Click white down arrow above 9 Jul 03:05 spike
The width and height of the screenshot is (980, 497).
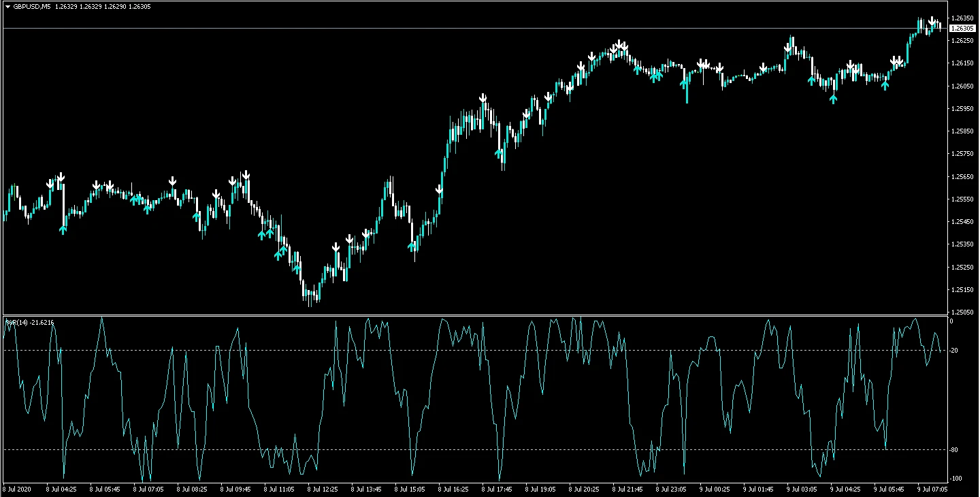tap(788, 48)
